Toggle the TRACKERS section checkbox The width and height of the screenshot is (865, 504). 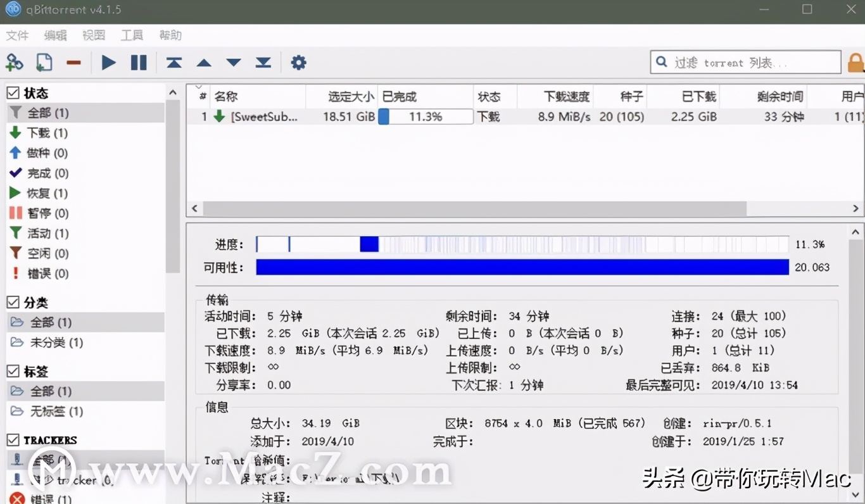pos(13,440)
